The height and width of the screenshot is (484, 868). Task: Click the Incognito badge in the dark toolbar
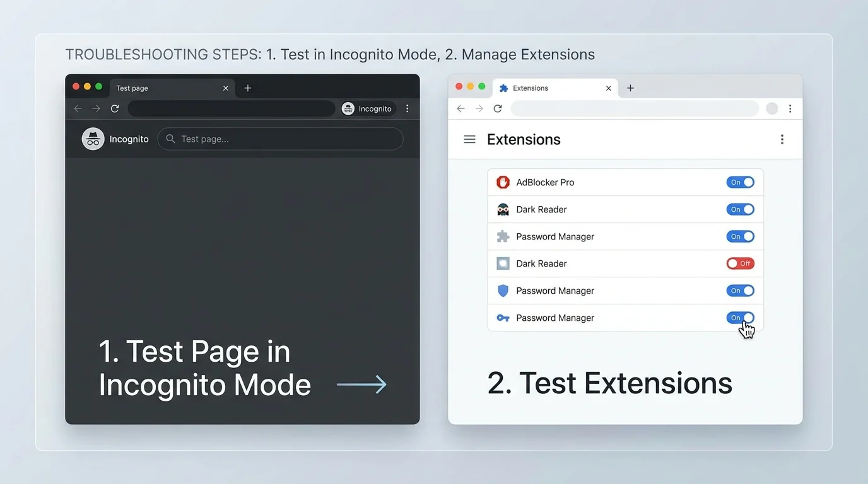pos(369,108)
